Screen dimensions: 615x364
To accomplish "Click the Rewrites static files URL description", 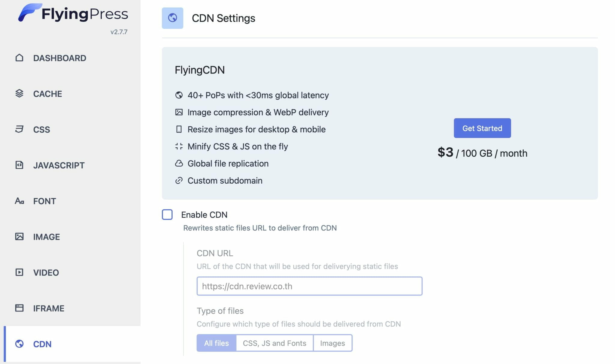I will tap(260, 228).
